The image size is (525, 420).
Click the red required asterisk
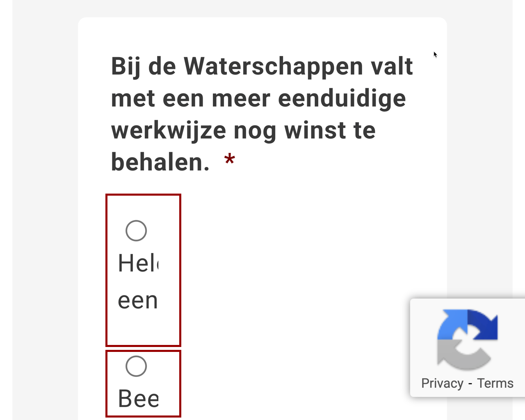pyautogui.click(x=230, y=160)
